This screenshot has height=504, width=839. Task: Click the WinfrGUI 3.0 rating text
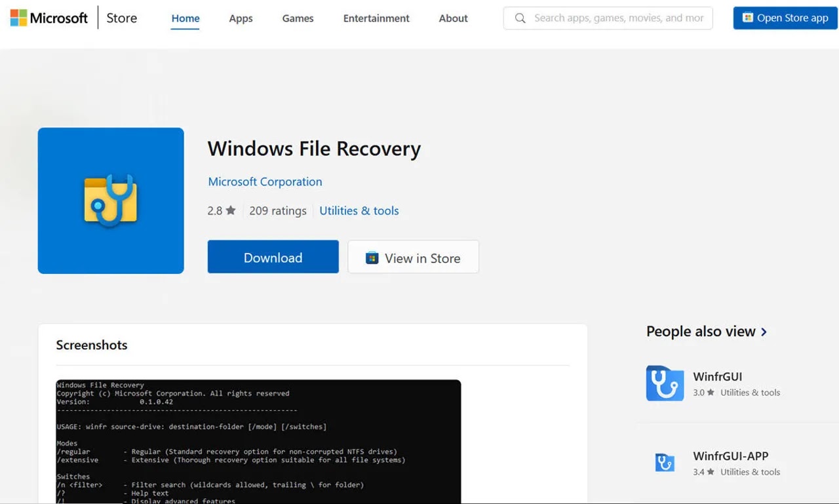(704, 393)
